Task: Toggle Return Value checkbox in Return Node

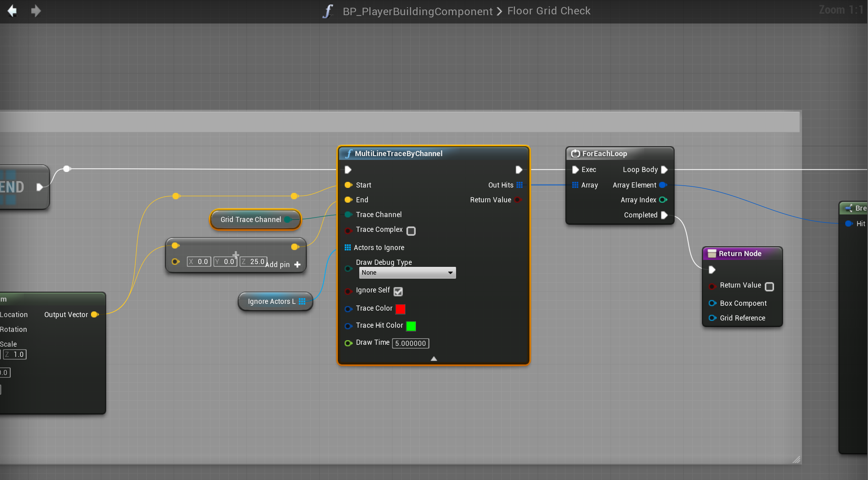Action: click(769, 286)
